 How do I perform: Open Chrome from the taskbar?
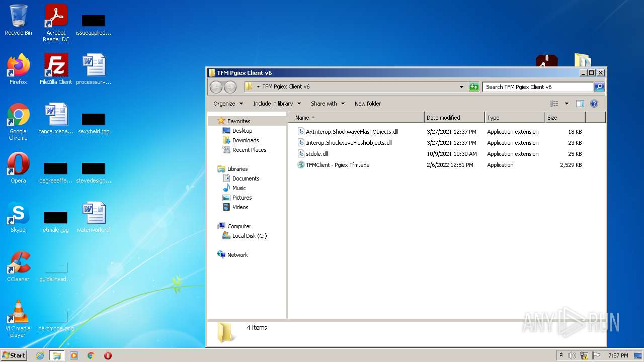point(91,355)
